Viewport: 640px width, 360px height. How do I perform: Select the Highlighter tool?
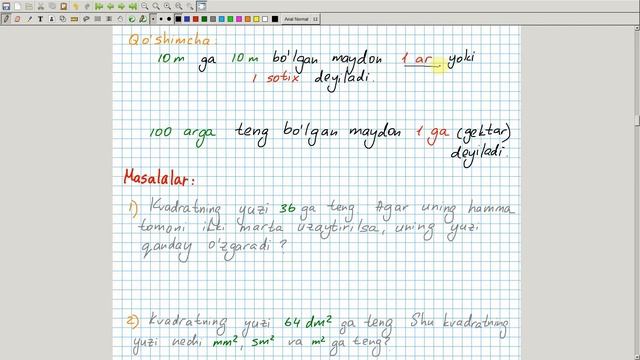(x=29, y=19)
